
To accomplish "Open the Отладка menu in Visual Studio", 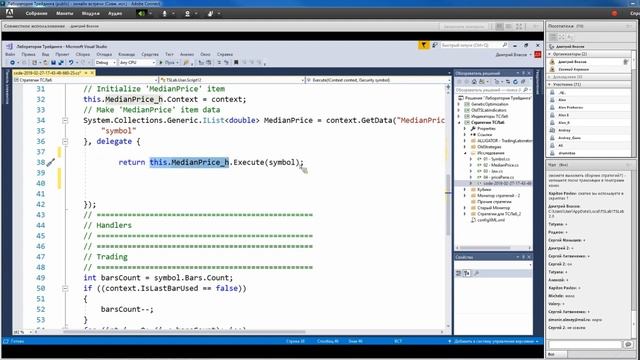I will pyautogui.click(x=104, y=54).
